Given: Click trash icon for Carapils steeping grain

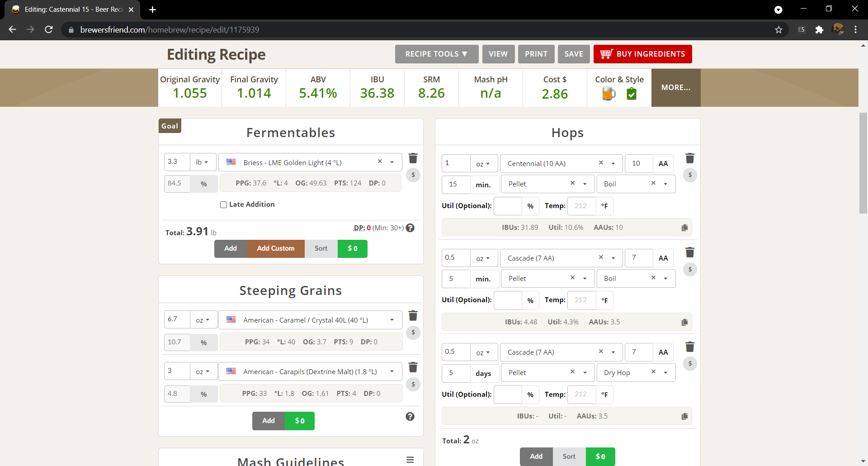Looking at the screenshot, I should (413, 367).
